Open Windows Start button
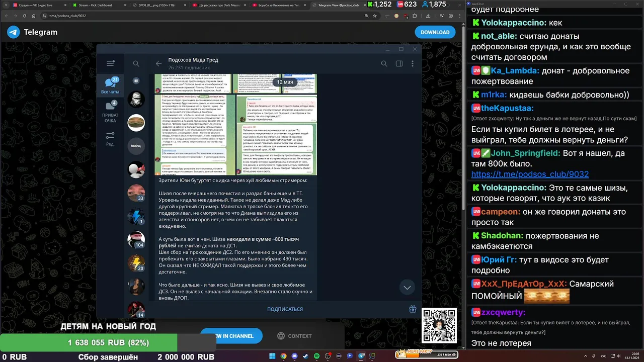The height and width of the screenshot is (362, 644). 272,356
